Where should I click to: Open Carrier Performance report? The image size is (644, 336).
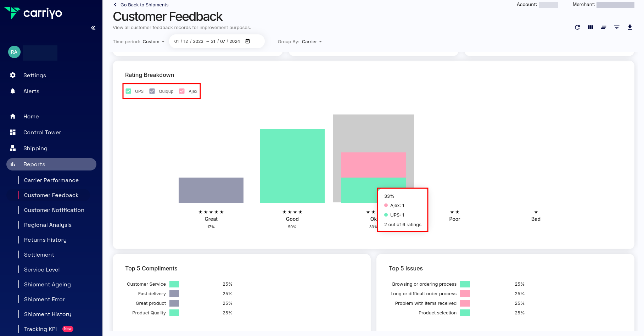coord(51,180)
